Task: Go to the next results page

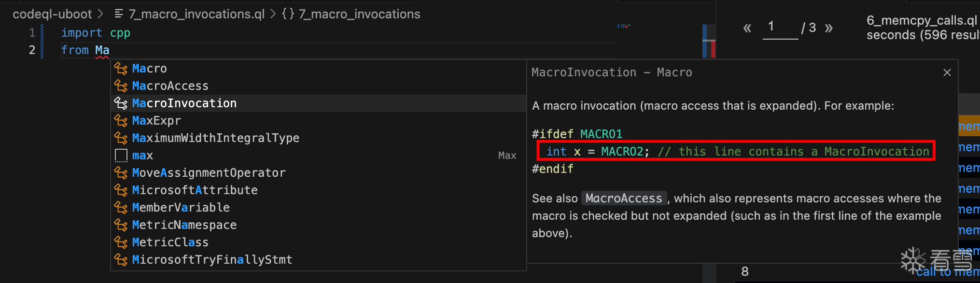Action: [x=829, y=28]
